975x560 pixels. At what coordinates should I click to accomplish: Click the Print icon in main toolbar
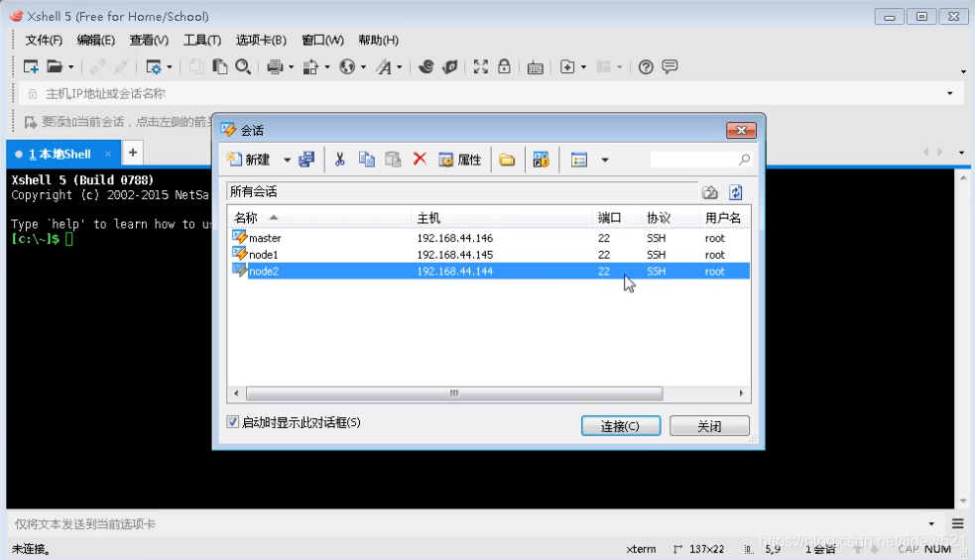tap(275, 66)
